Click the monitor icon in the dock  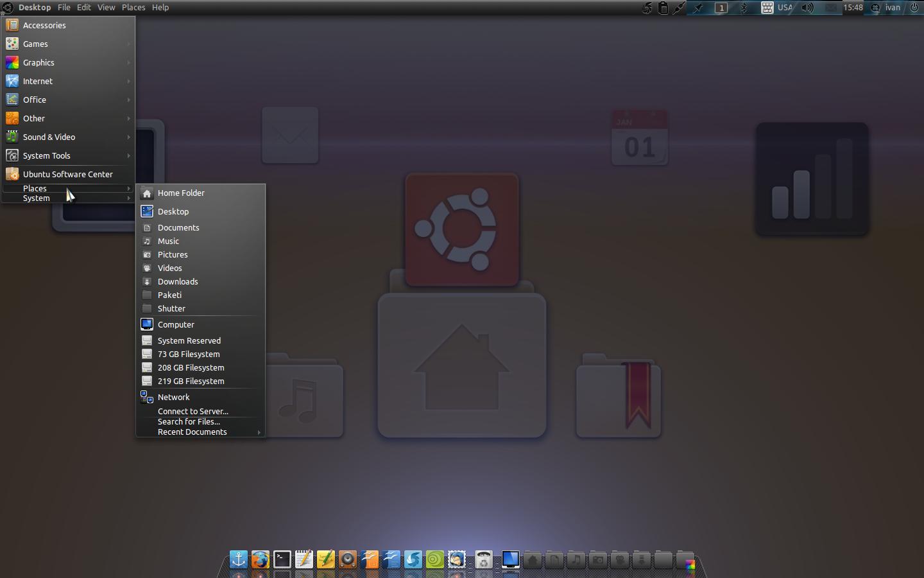pos(511,559)
